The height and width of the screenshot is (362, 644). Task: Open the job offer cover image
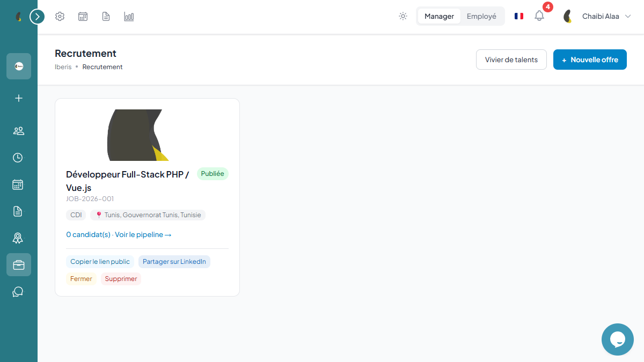tap(147, 135)
